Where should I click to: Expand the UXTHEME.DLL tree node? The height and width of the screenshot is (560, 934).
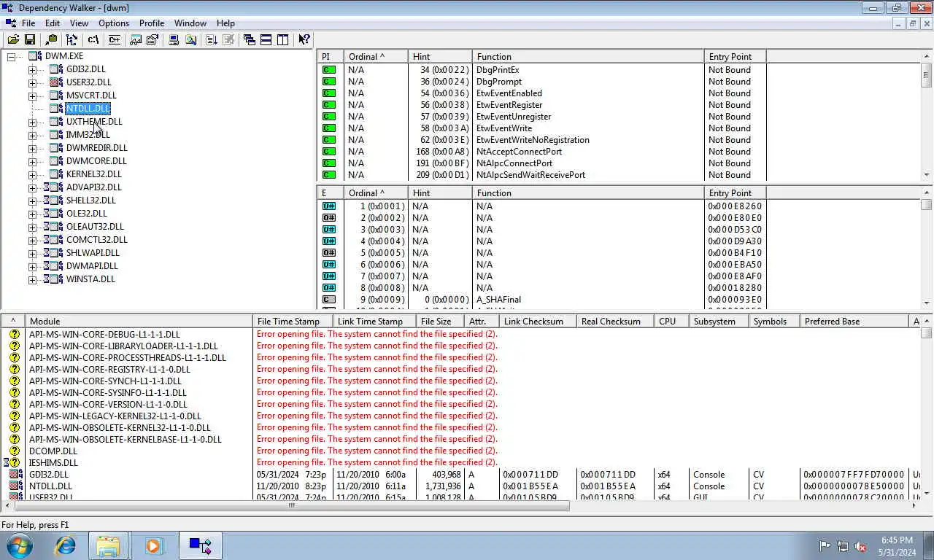point(32,122)
